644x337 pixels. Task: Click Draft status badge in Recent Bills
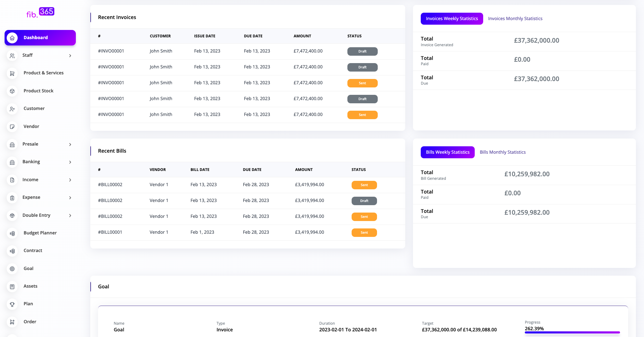pyautogui.click(x=364, y=201)
